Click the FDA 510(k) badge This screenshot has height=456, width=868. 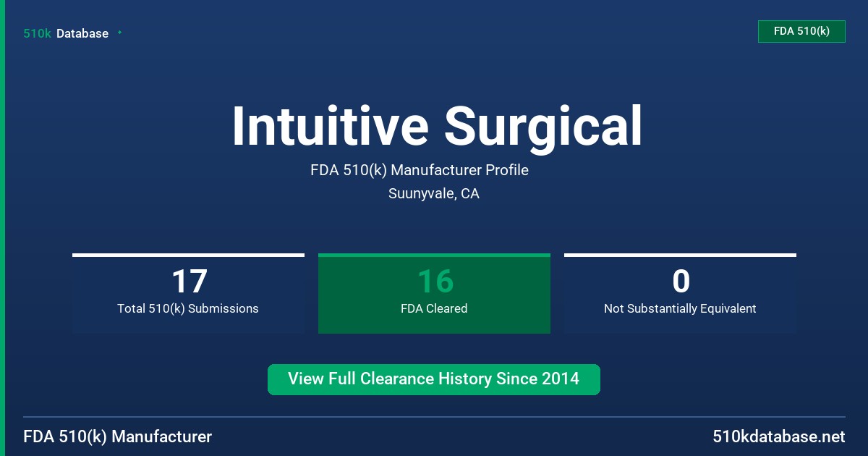(801, 31)
